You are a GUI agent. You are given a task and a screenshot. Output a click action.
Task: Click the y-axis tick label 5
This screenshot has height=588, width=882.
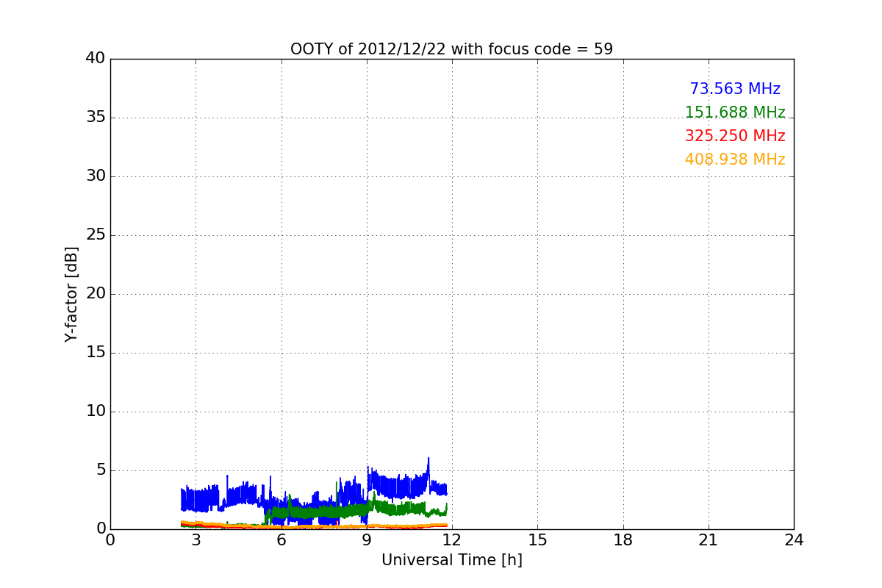pos(101,470)
